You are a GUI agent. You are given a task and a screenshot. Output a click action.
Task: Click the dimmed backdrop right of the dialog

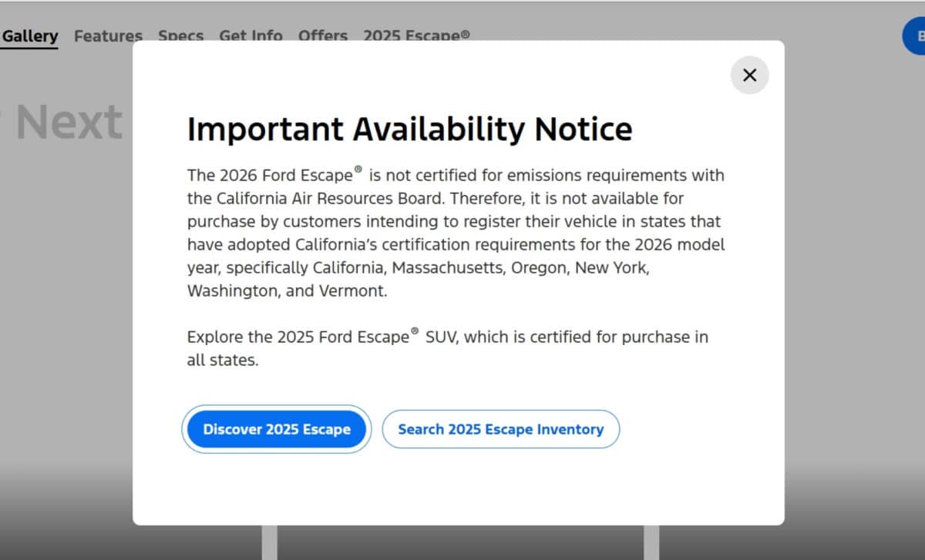tap(854, 293)
